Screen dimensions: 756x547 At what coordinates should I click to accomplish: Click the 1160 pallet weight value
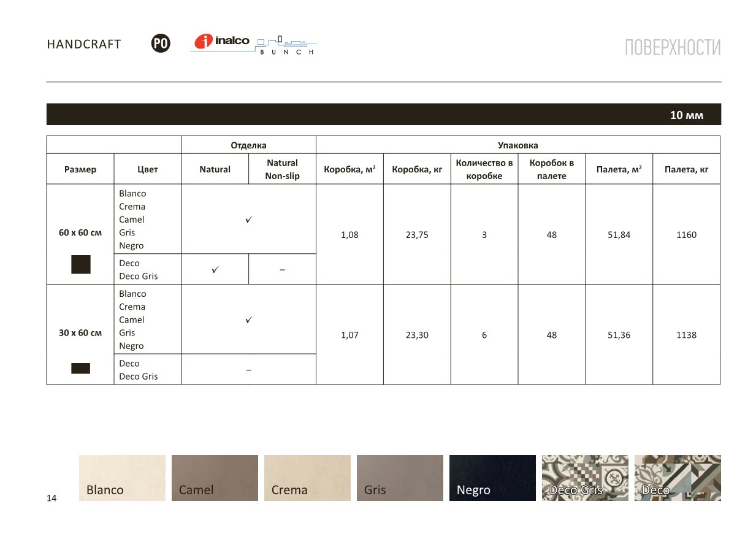point(687,234)
